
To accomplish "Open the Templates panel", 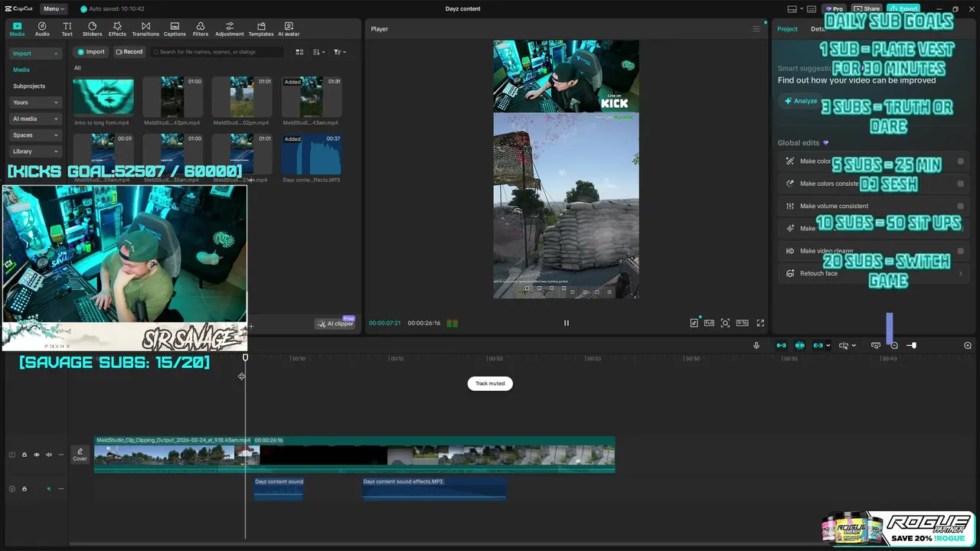I will tap(261, 29).
